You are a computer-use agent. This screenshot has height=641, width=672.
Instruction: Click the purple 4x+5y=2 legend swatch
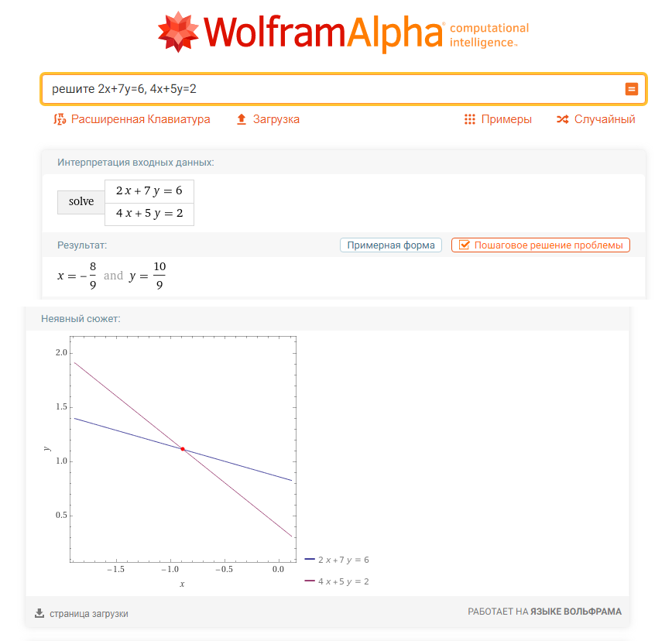coord(310,581)
